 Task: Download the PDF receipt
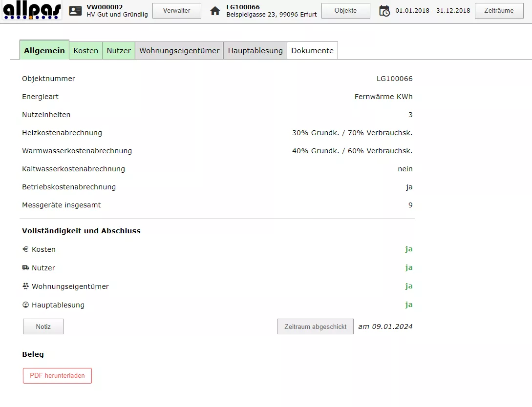pyautogui.click(x=57, y=376)
